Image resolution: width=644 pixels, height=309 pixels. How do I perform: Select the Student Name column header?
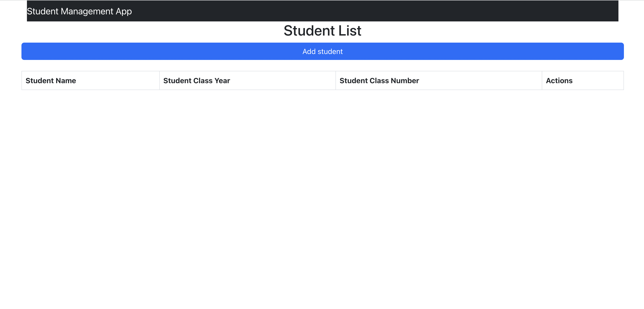point(91,80)
